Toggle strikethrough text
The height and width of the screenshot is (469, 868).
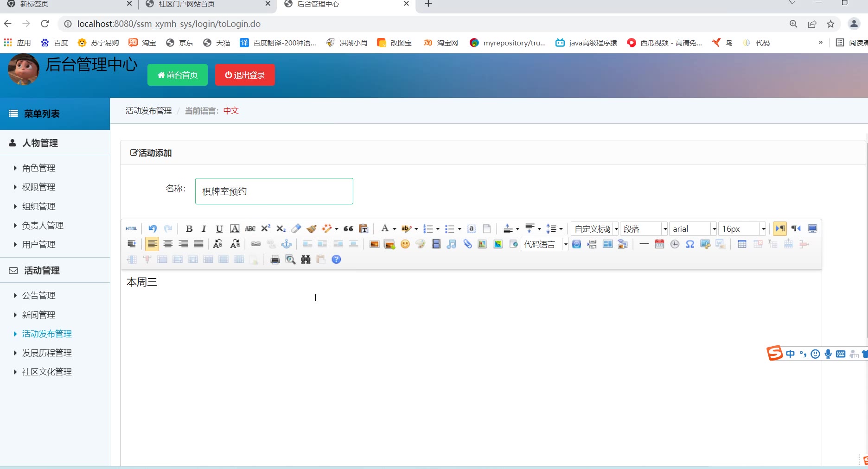pos(250,228)
